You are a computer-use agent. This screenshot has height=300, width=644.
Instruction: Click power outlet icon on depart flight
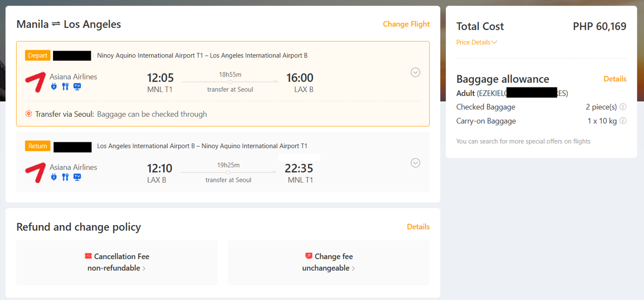tap(54, 87)
